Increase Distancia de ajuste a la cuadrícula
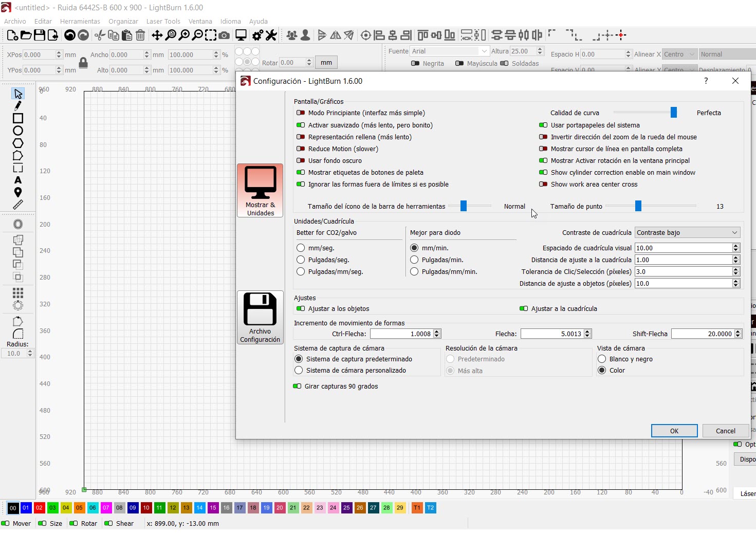 (x=736, y=258)
